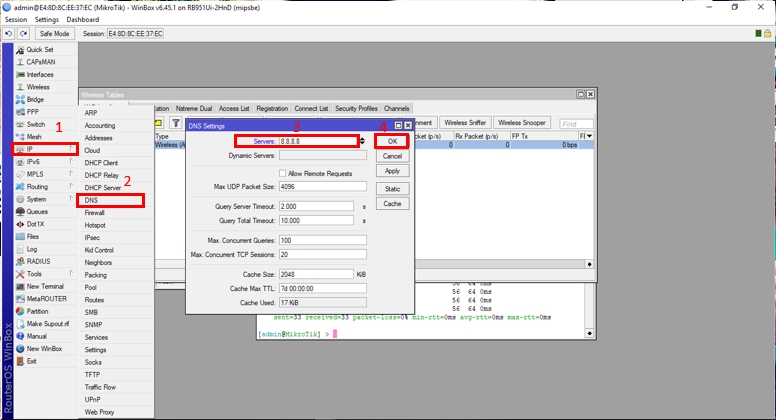The height and width of the screenshot is (420, 776).
Task: Select Routes in the IP submenu
Action: coord(116,300)
